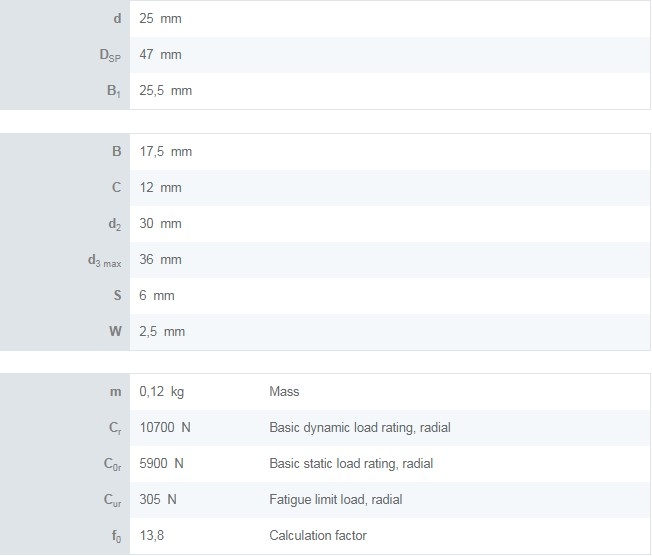Select the f0 symbol label
Screen dimensions: 652x556
click(116, 536)
